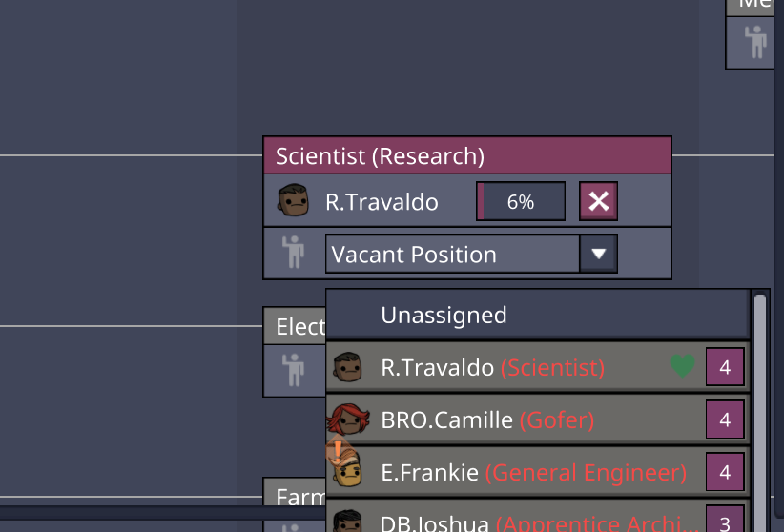The height and width of the screenshot is (532, 784).
Task: Click the green heart icon beside R.Travaldo
Action: (x=682, y=366)
